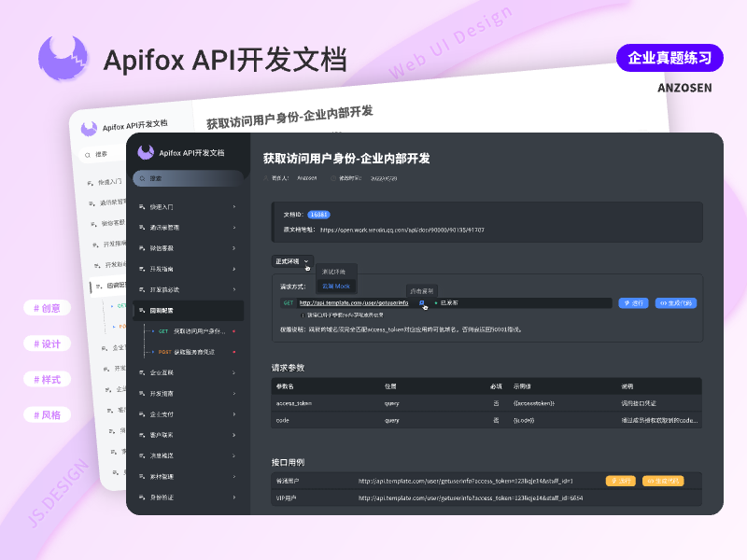Click the access_token parameter name cell
This screenshot has width=747, height=560.
click(294, 403)
